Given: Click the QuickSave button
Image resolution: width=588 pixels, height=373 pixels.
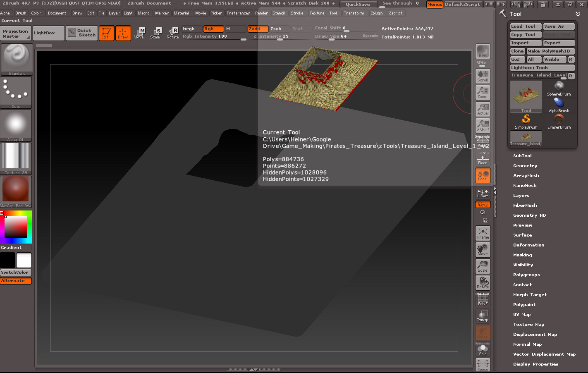Looking at the screenshot, I should tap(358, 4).
